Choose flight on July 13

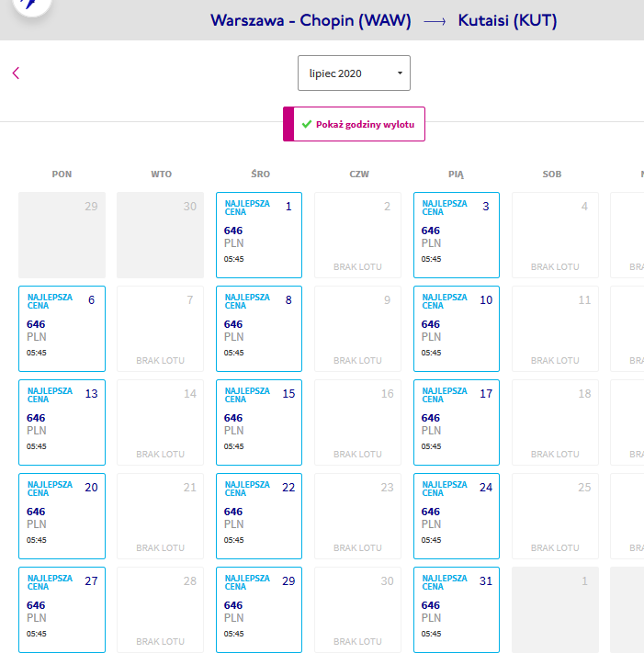click(62, 422)
